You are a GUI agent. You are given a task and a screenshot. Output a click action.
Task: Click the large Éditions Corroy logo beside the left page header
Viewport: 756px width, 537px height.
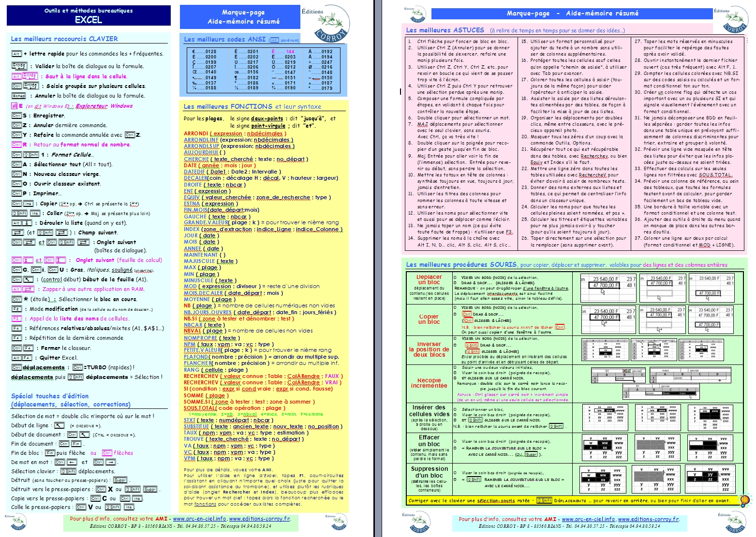point(325,23)
